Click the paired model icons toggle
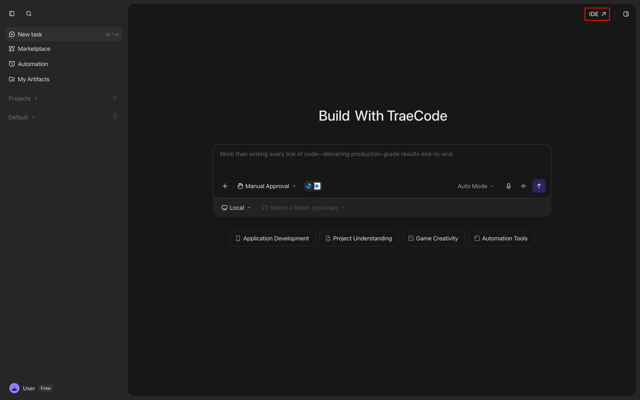This screenshot has height=400, width=640. (x=313, y=186)
